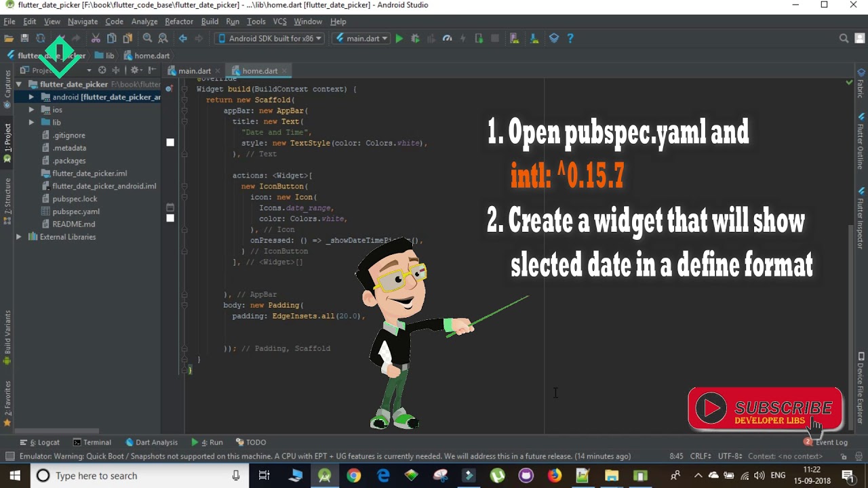Screen dimensions: 868x488
Task: Click the Cut scissors icon
Action: [96, 39]
